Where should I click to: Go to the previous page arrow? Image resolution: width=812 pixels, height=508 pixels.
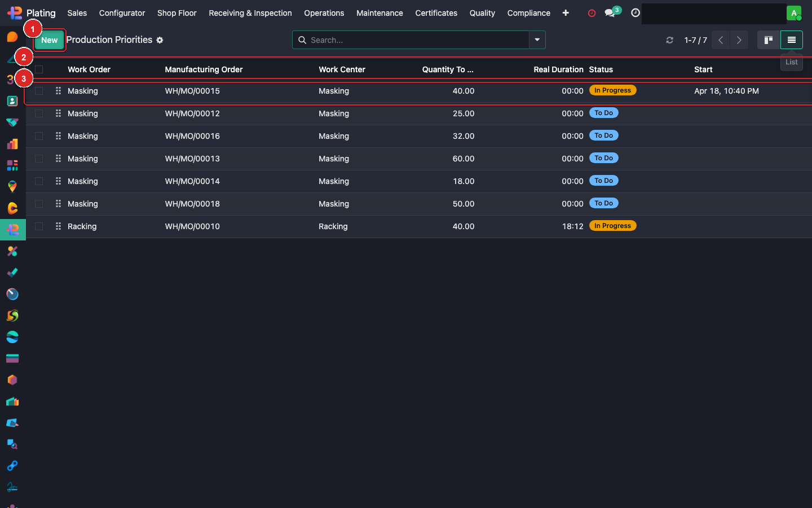[x=721, y=40]
